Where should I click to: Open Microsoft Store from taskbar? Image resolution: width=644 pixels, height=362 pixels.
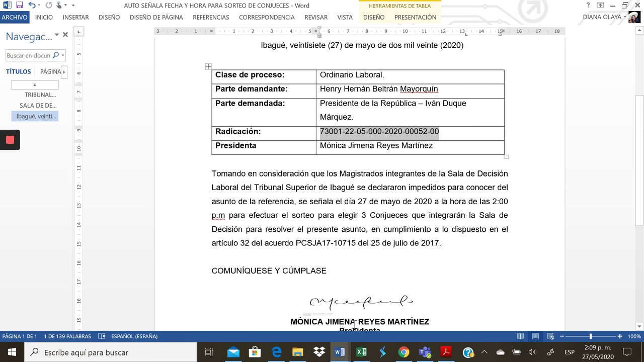[x=255, y=352]
